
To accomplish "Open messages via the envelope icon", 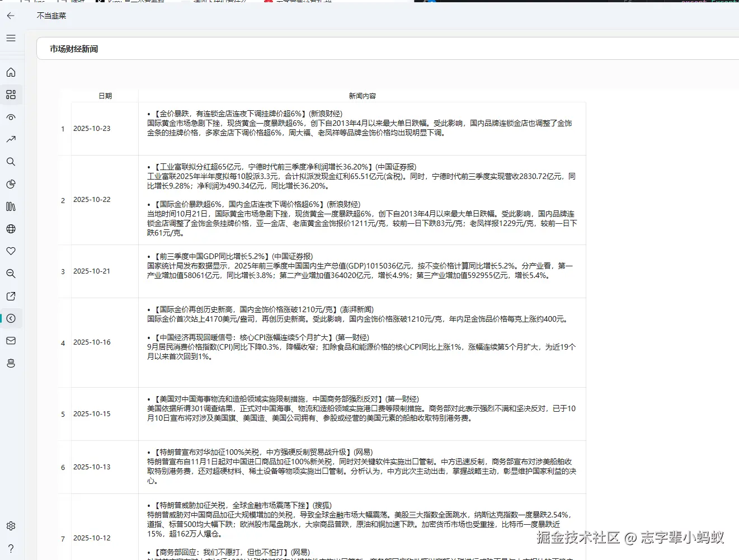I will click(x=11, y=341).
